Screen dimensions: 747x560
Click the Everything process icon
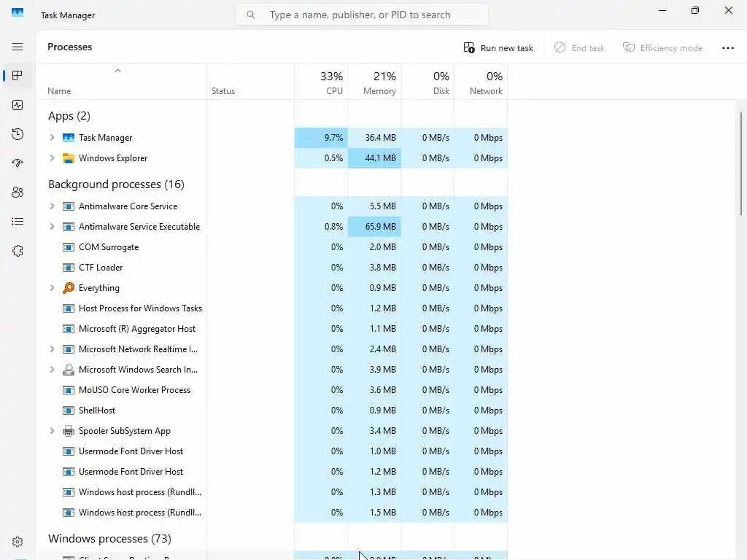click(69, 287)
